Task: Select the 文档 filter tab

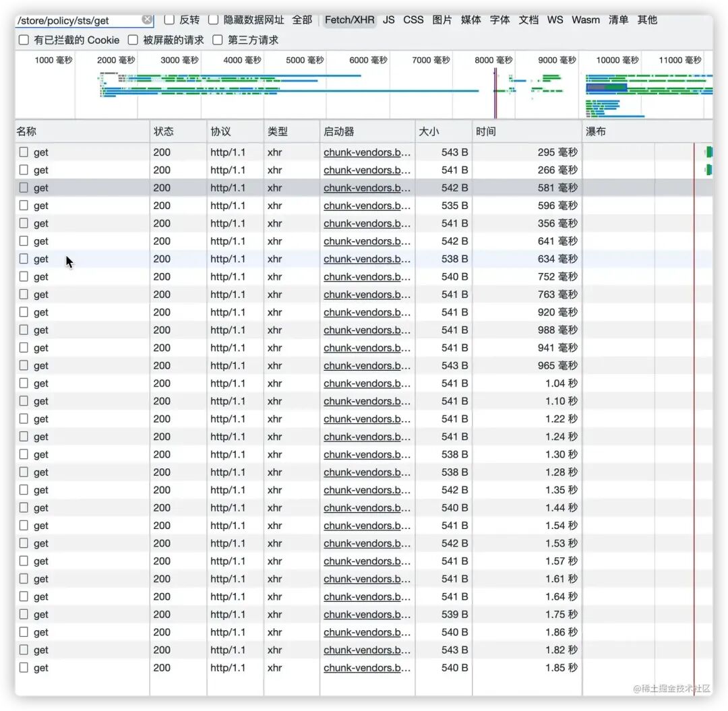Action: pos(528,20)
